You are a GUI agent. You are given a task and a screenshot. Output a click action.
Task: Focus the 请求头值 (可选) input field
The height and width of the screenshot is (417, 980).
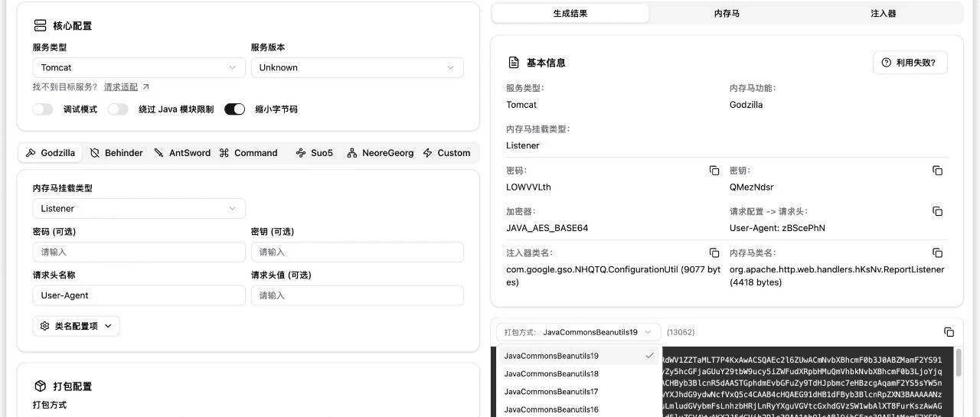[357, 295]
